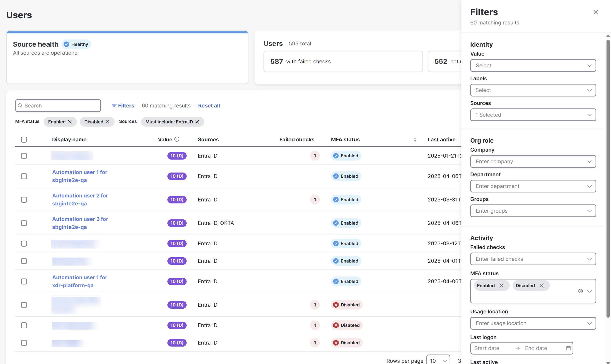The width and height of the screenshot is (611, 364).
Task: Click the 10 (D) value badge for Automation user 1 xdr-platform-qa
Action: tap(177, 281)
